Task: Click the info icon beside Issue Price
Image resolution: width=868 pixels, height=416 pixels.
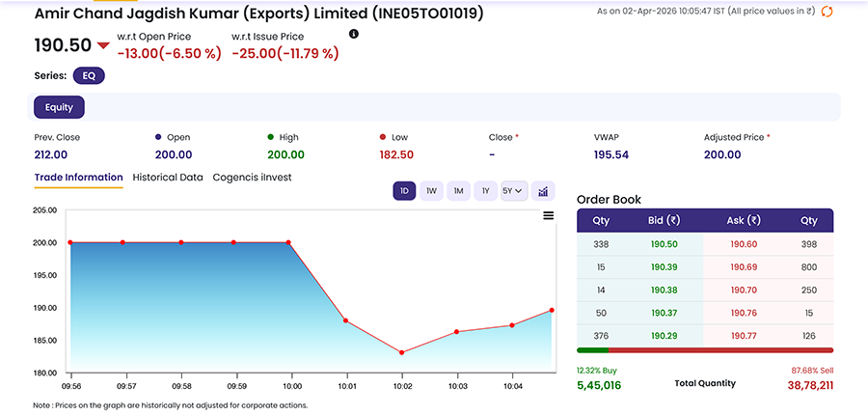Action: point(353,35)
